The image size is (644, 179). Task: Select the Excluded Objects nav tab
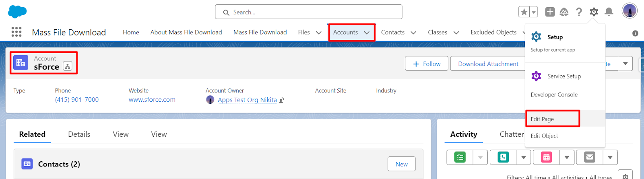coord(493,32)
